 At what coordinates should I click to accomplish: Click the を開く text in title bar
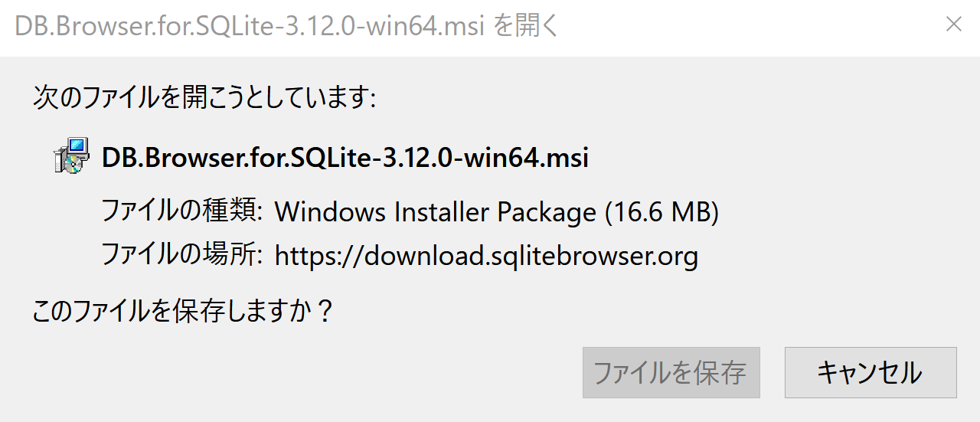pos(525,26)
